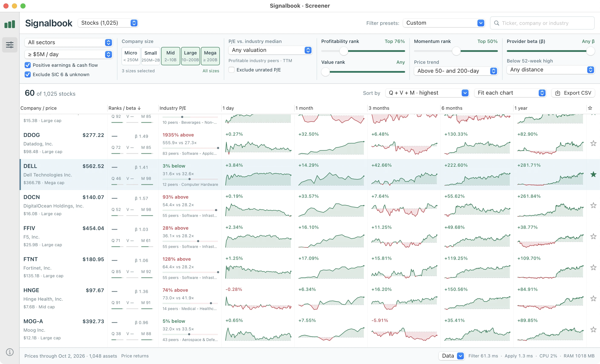Toggle Exclude SIC 6 & unknown checkbox
600x364 pixels.
click(27, 74)
